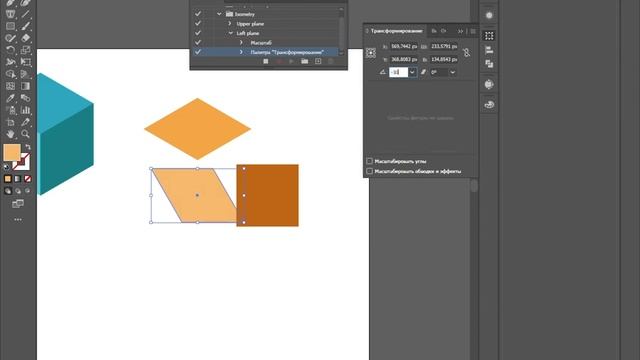Open Pathfinder panel from right dock
This screenshot has width=640, height=360.
click(489, 64)
